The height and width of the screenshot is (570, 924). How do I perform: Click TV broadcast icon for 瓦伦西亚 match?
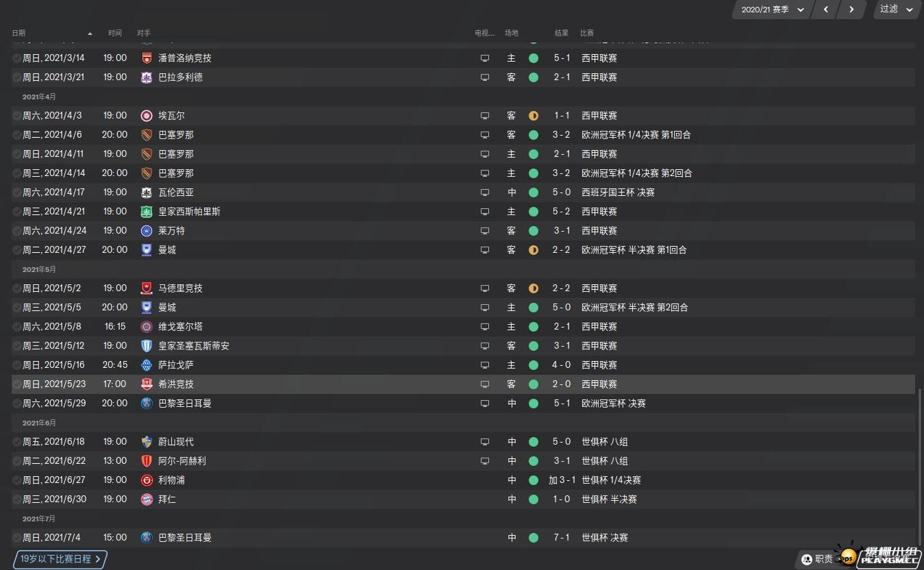[x=485, y=193]
